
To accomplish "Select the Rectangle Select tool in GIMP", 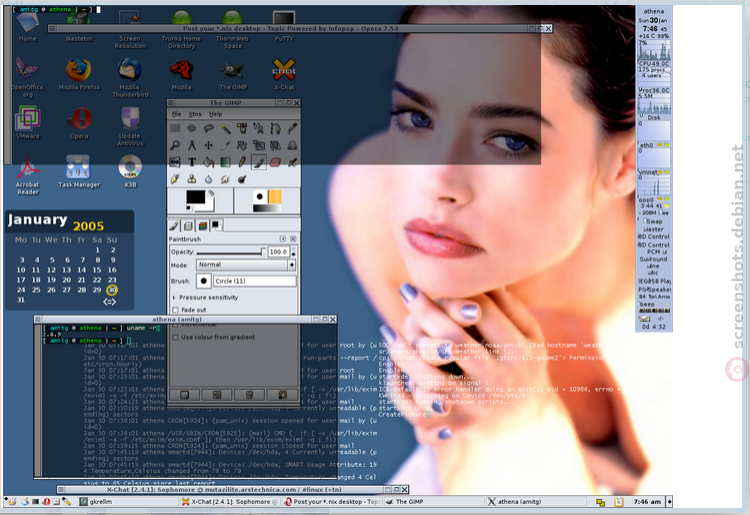I will click(x=175, y=128).
